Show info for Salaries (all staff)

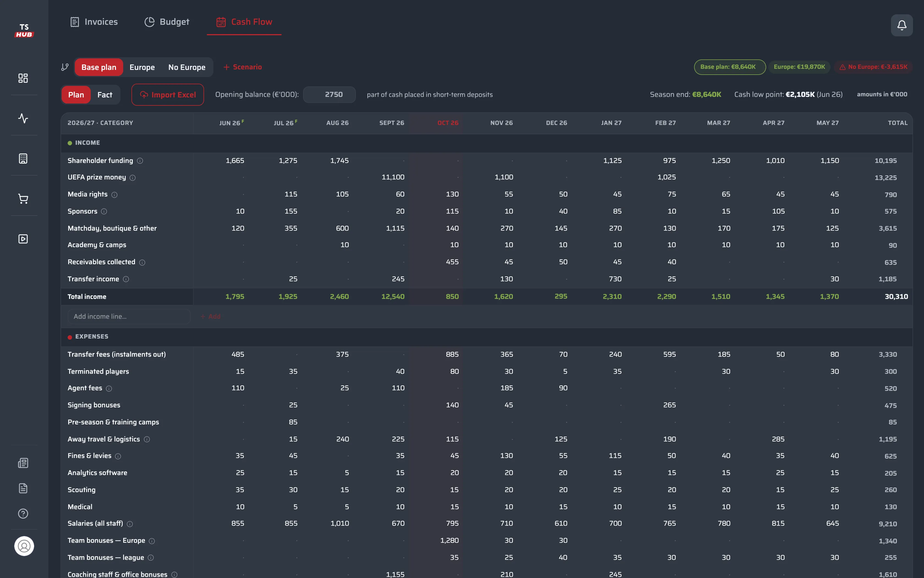click(130, 524)
